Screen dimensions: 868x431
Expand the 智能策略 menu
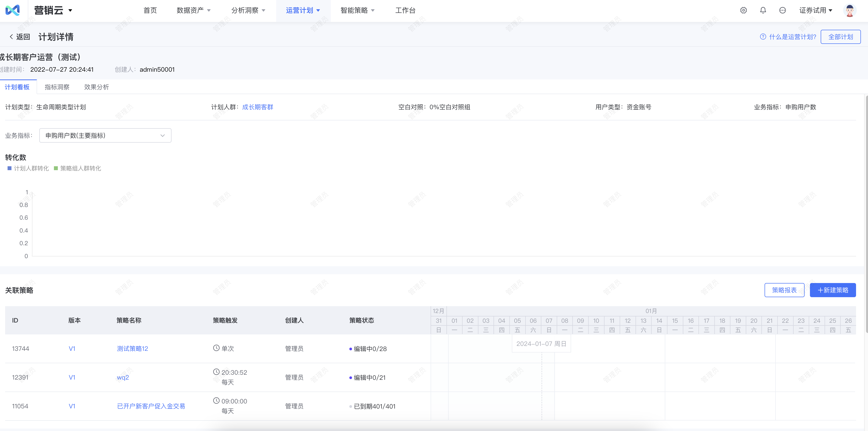click(357, 10)
